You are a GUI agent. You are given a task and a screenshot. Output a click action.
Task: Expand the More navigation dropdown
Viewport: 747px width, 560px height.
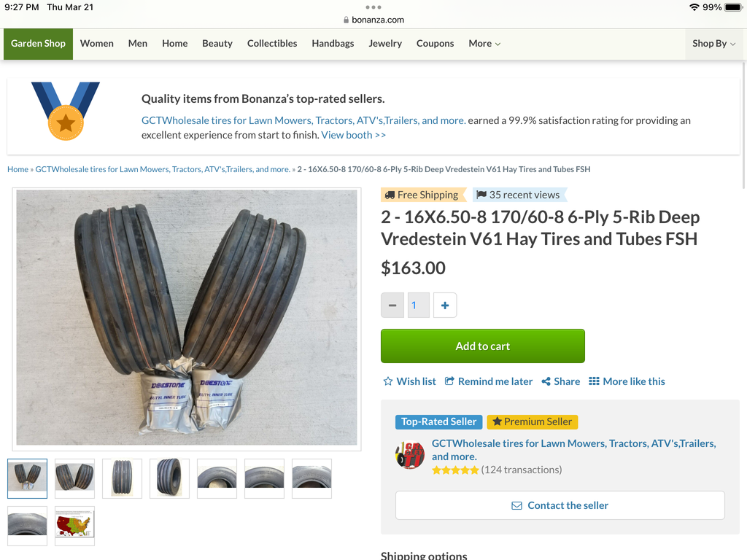point(484,44)
